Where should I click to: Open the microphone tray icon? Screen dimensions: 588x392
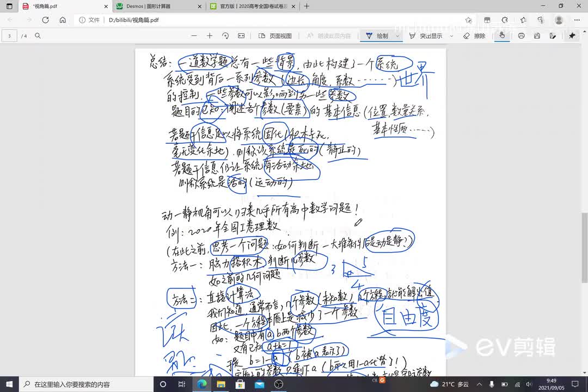(492, 384)
